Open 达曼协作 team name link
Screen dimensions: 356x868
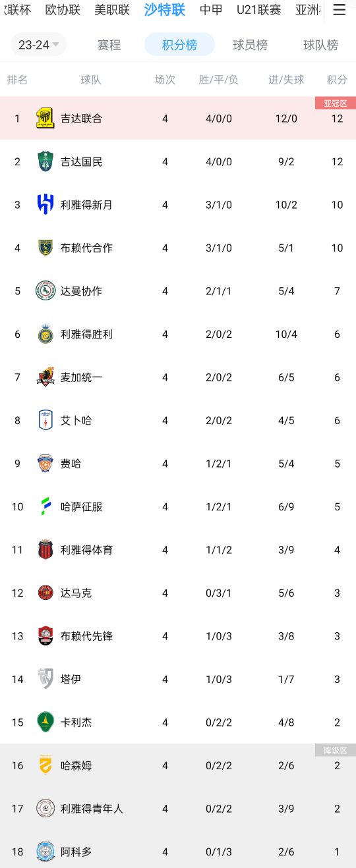point(81,291)
